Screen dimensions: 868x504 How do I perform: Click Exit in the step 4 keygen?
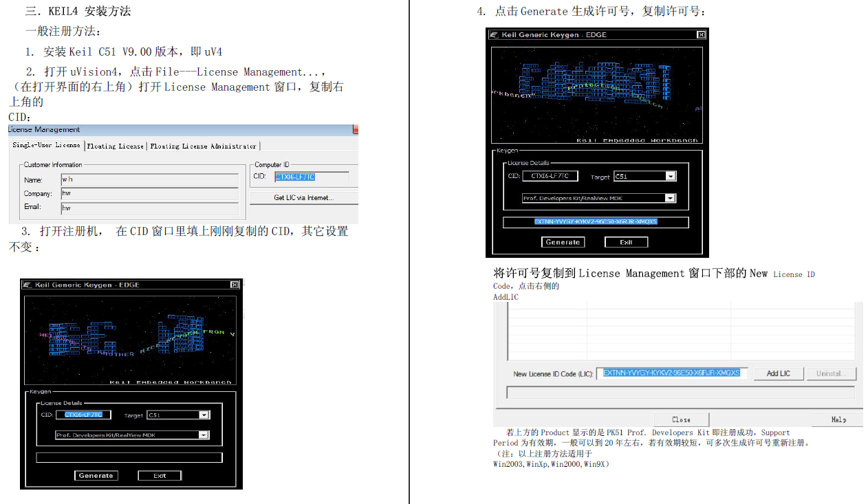coord(626,242)
